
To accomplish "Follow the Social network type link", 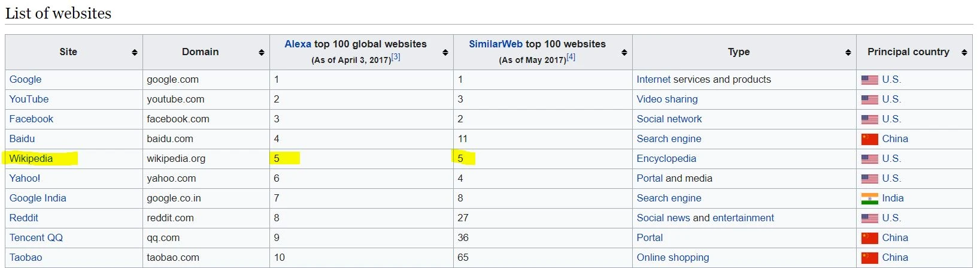I will point(669,119).
